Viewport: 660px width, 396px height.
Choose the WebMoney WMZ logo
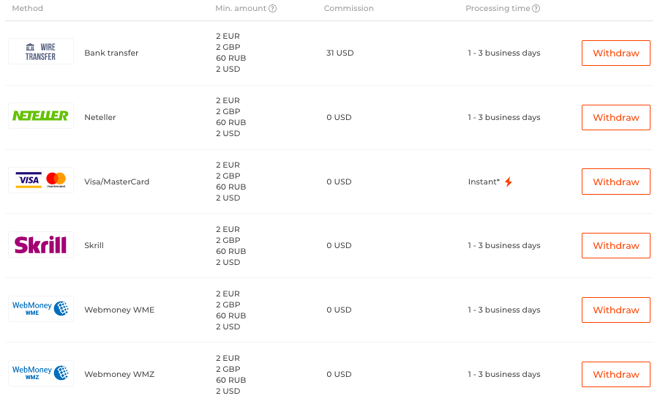point(41,373)
